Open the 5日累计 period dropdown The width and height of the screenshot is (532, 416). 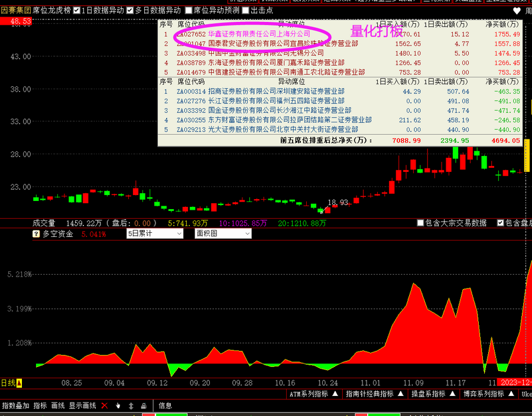(x=155, y=233)
